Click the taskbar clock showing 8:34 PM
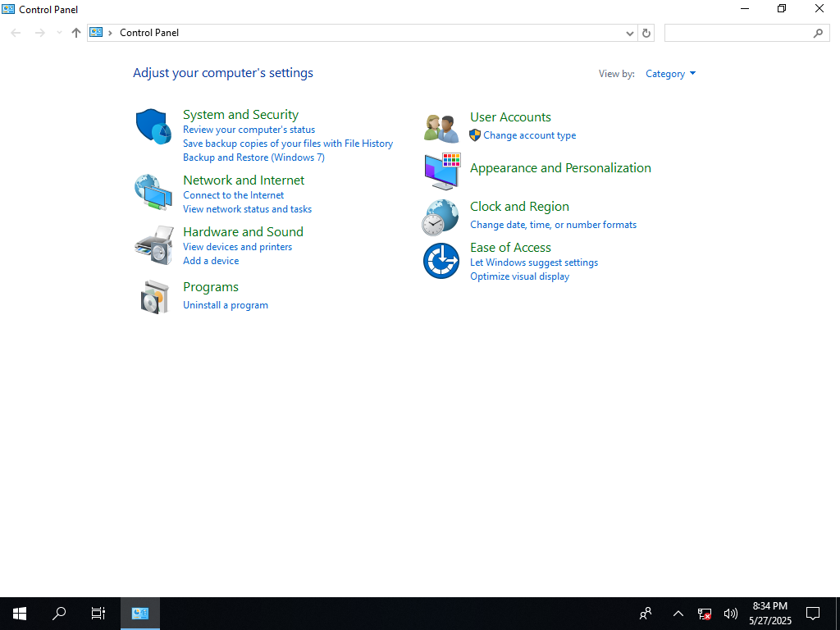Image resolution: width=840 pixels, height=630 pixels. 769,614
